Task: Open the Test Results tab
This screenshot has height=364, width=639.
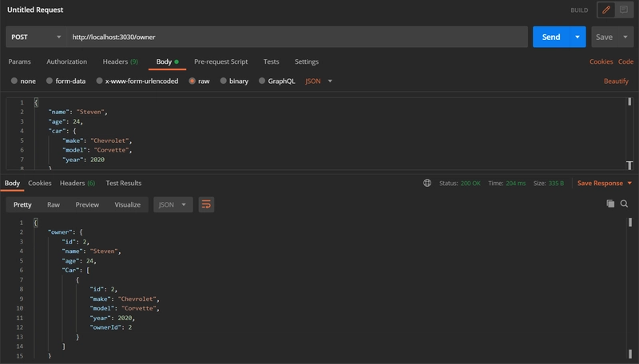Action: pos(124,184)
